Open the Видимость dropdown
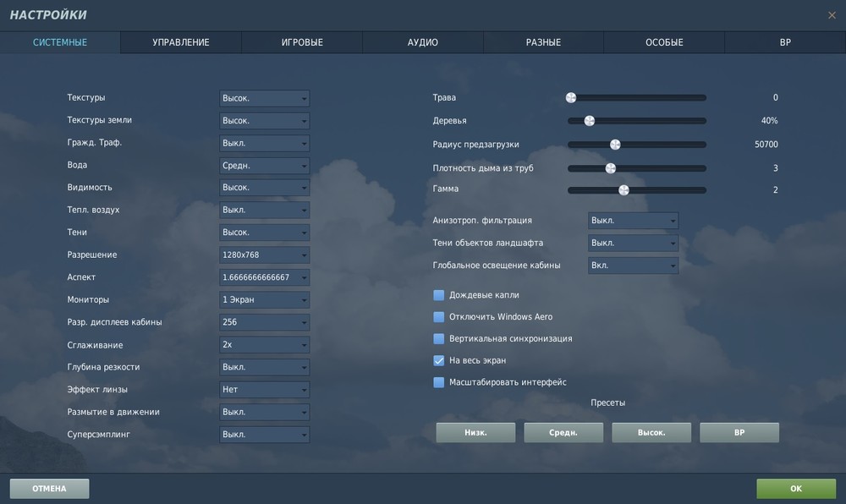 click(264, 188)
